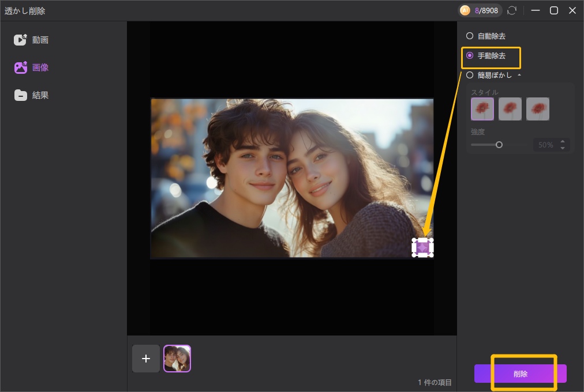Click the 結果 (results) folder icon
Screen dimensions: 584x392
[21, 96]
